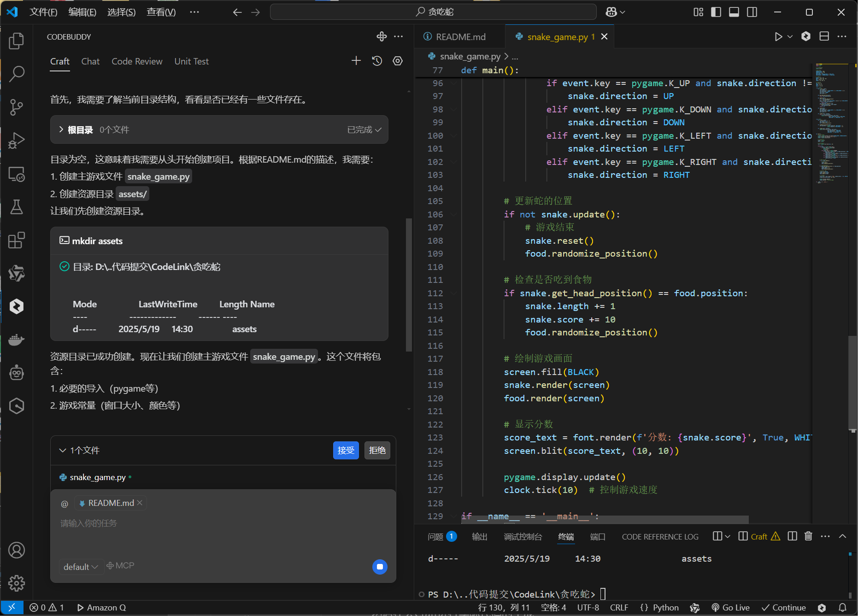Screen dimensions: 858x616
Task: Collapse the 1个文件 changes list
Action: [x=63, y=450]
